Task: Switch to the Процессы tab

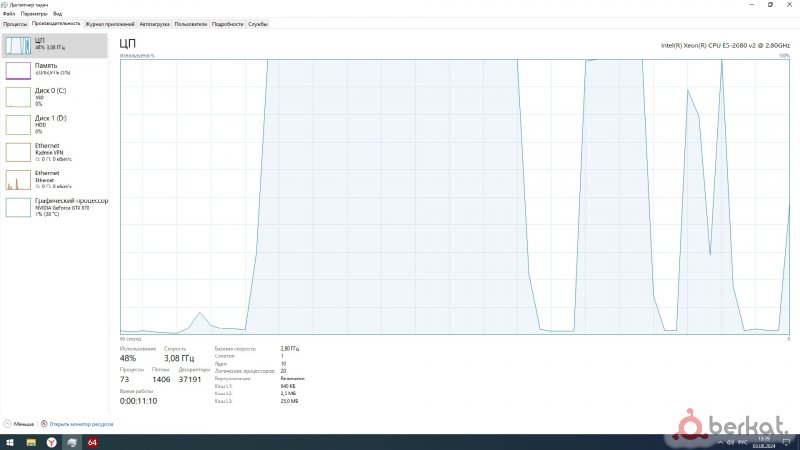Action: [15, 22]
